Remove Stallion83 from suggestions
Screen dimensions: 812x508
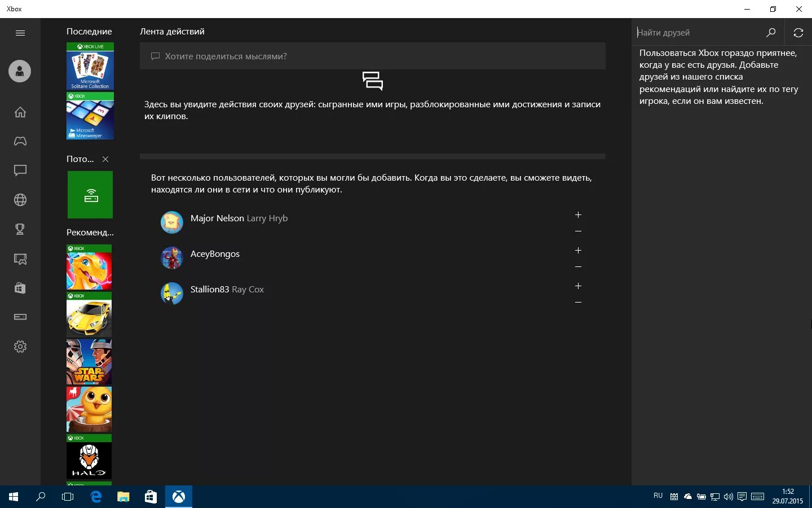pyautogui.click(x=578, y=303)
